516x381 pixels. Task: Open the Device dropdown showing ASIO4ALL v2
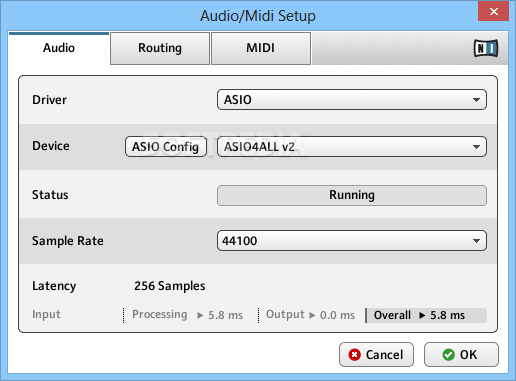tap(352, 147)
